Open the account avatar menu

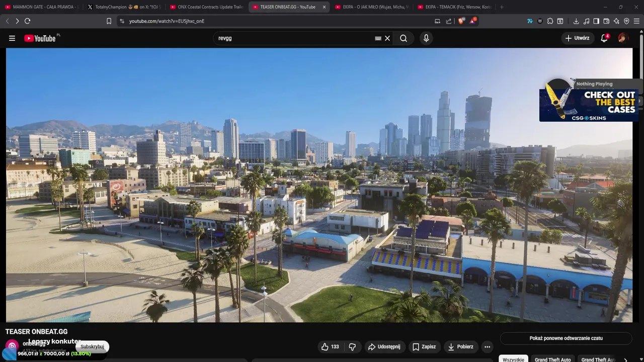tap(623, 38)
